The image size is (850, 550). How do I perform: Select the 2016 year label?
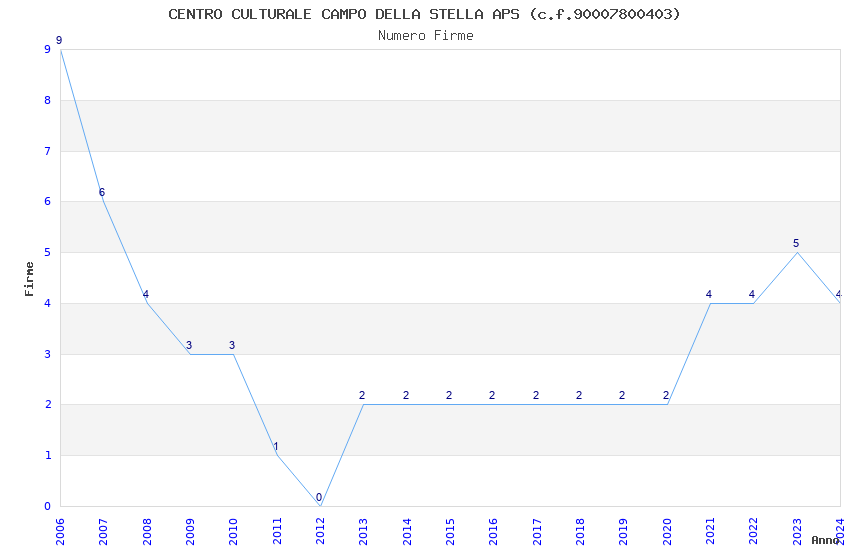tap(493, 532)
